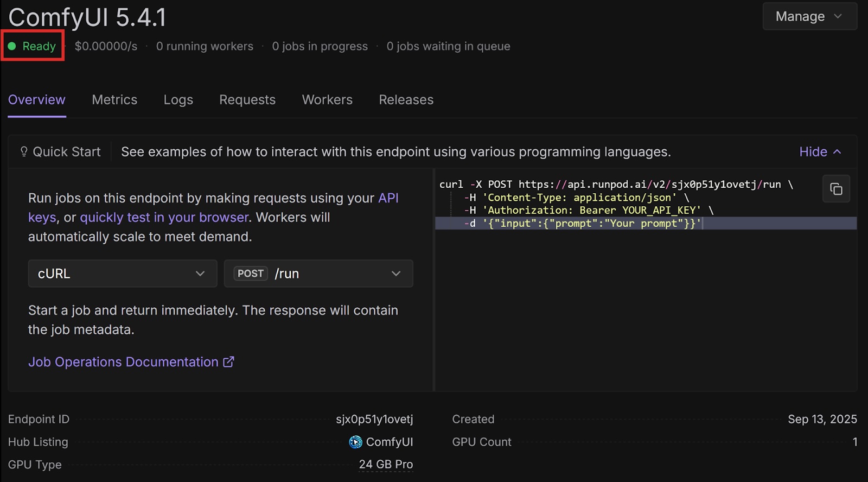Click the Sep 13, 2025 created date
This screenshot has width=868, height=482.
[822, 419]
